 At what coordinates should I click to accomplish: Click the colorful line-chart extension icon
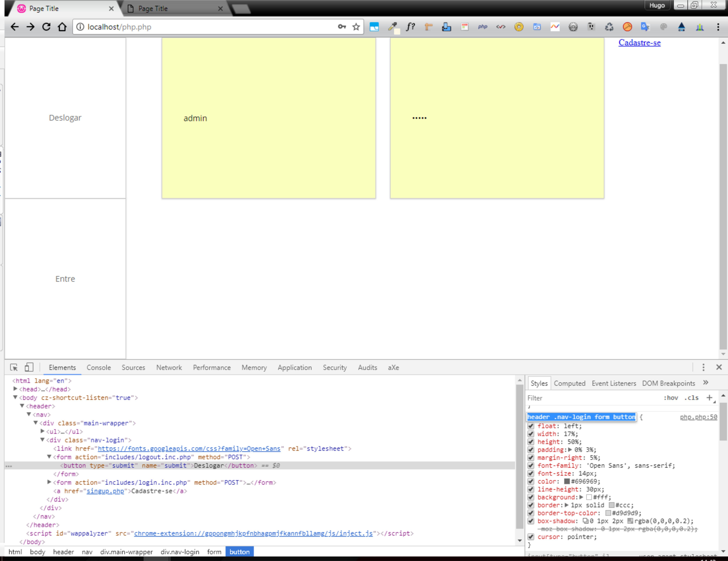pyautogui.click(x=555, y=27)
